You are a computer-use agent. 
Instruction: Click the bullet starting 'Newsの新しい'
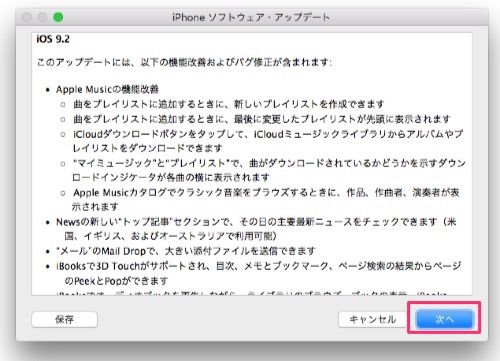256,229
